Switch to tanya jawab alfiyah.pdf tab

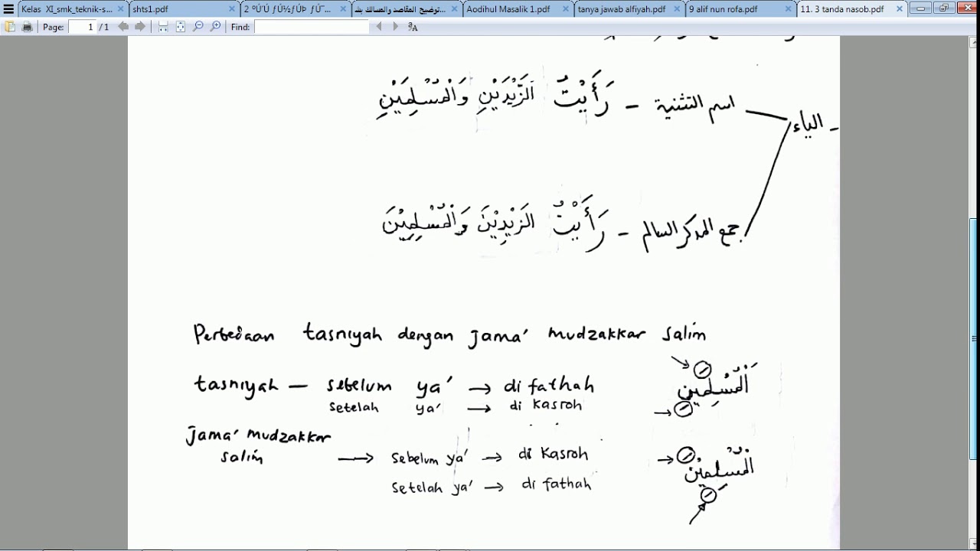[629, 9]
